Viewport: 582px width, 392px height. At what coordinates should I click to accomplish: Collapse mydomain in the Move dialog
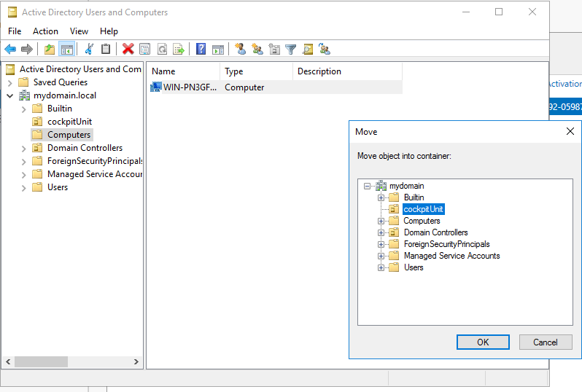(367, 186)
